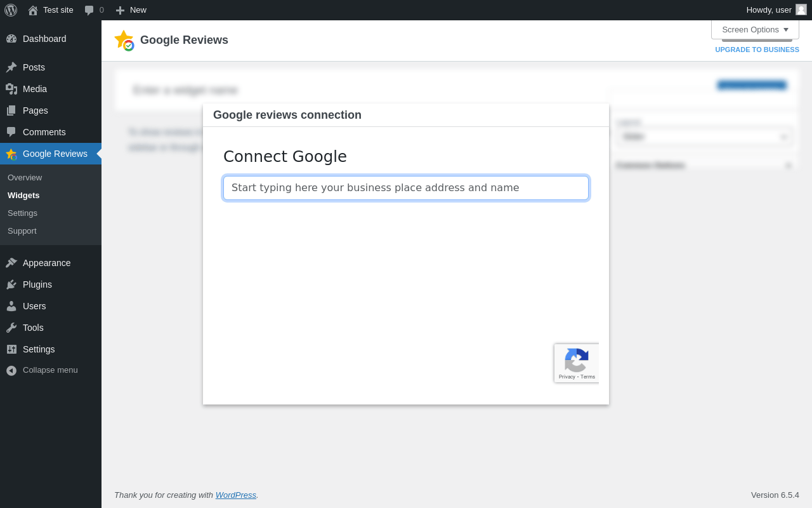Click the Dashboard gauge icon

point(11,39)
